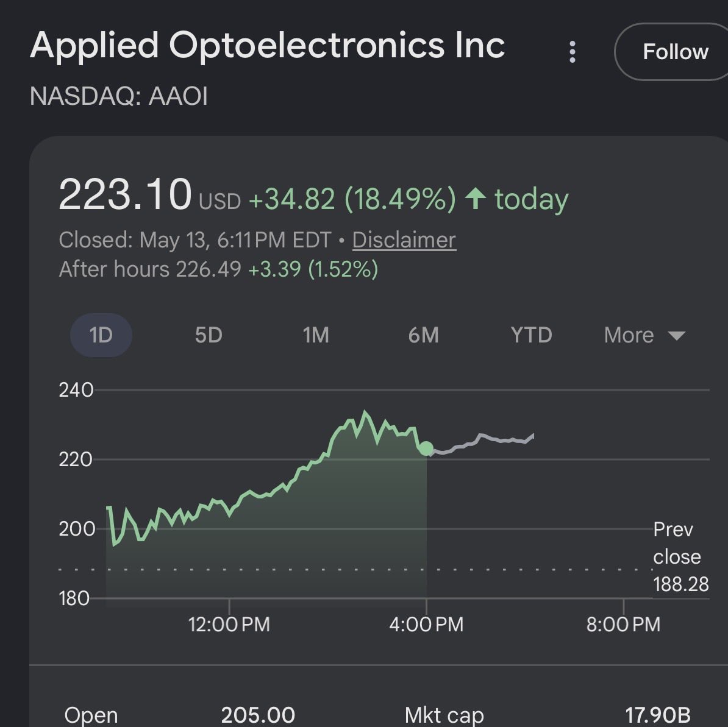Open the three-dot more options menu

(x=572, y=52)
